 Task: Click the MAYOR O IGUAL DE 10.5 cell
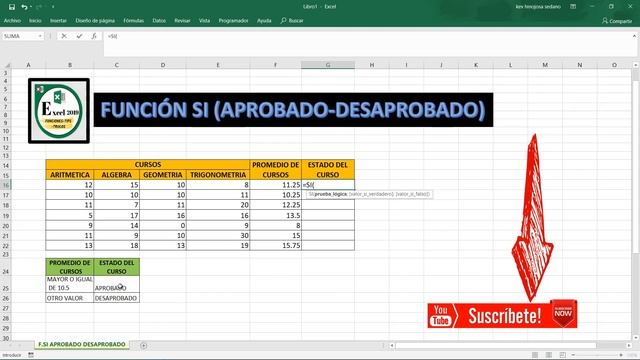[x=70, y=284]
